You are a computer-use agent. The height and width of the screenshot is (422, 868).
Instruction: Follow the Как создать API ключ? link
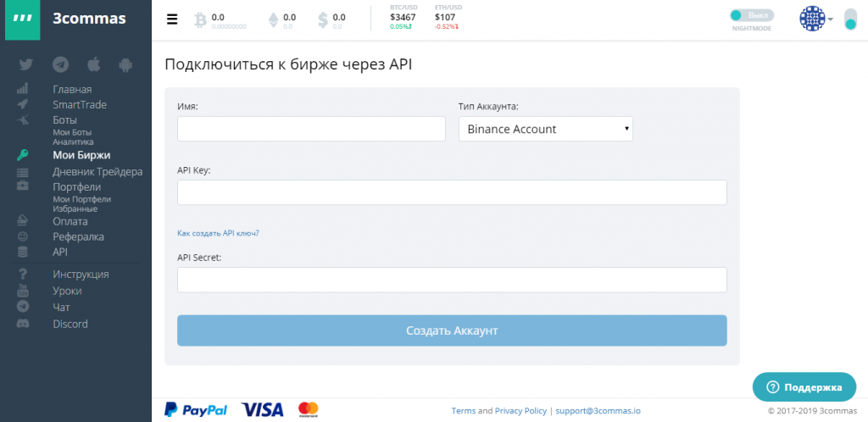[218, 233]
